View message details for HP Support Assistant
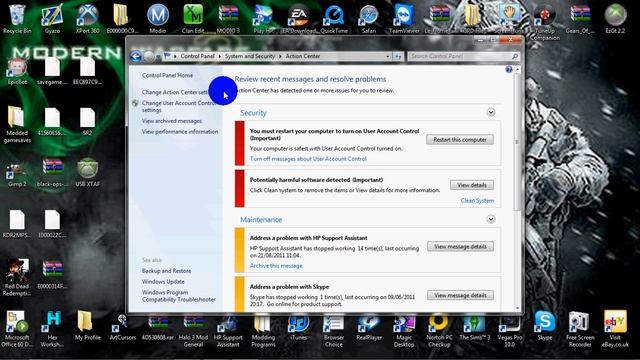Viewport: 640px width, 360px height. pyautogui.click(x=460, y=247)
